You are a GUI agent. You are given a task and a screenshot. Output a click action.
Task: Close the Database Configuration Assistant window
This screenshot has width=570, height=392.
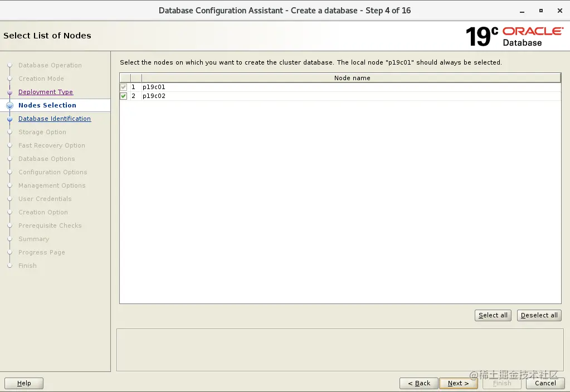pos(560,11)
